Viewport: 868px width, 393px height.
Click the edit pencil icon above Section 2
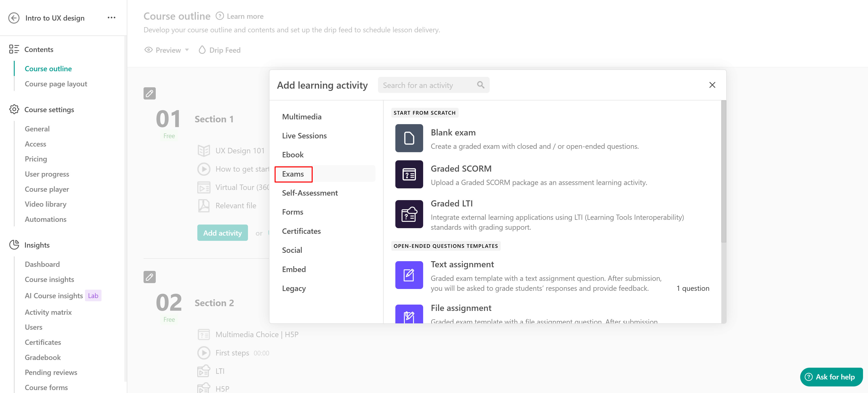click(149, 277)
